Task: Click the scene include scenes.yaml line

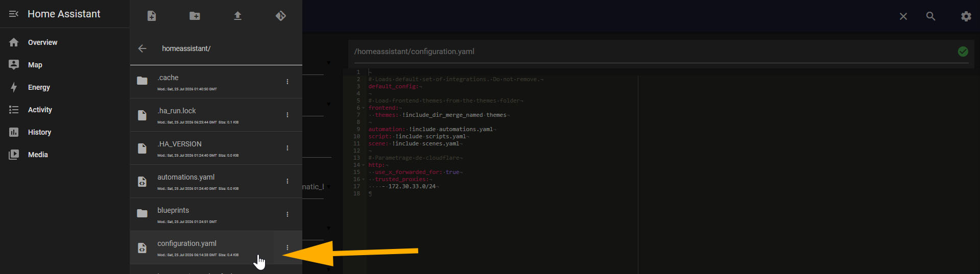Action: (415, 143)
